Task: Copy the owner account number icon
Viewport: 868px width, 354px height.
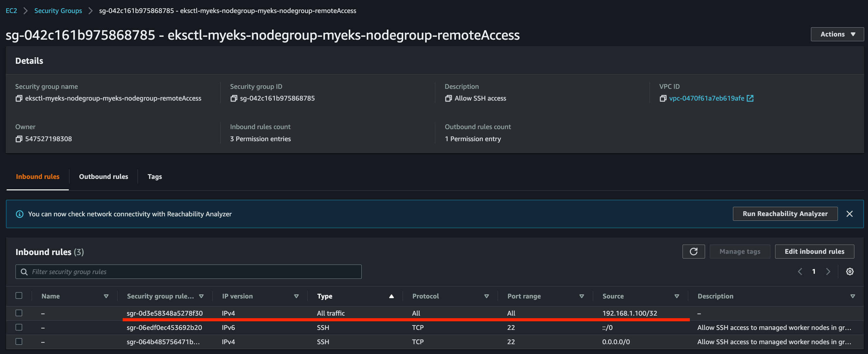Action: coord(19,139)
